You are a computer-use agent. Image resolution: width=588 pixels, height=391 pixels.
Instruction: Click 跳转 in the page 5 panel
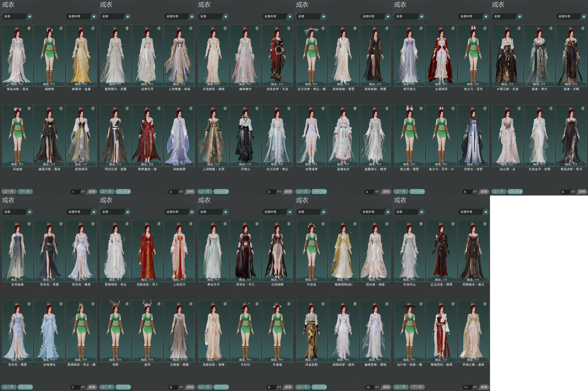pos(484,192)
